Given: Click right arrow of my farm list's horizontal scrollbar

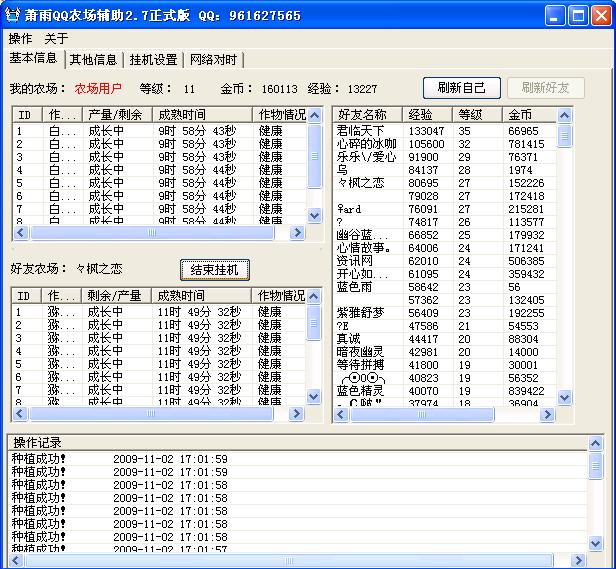Looking at the screenshot, I should click(x=297, y=232).
